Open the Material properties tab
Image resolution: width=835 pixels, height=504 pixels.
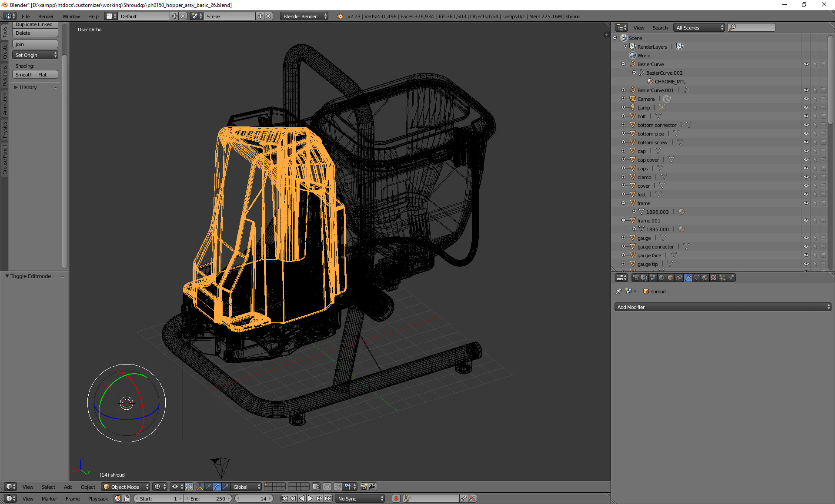(705, 278)
